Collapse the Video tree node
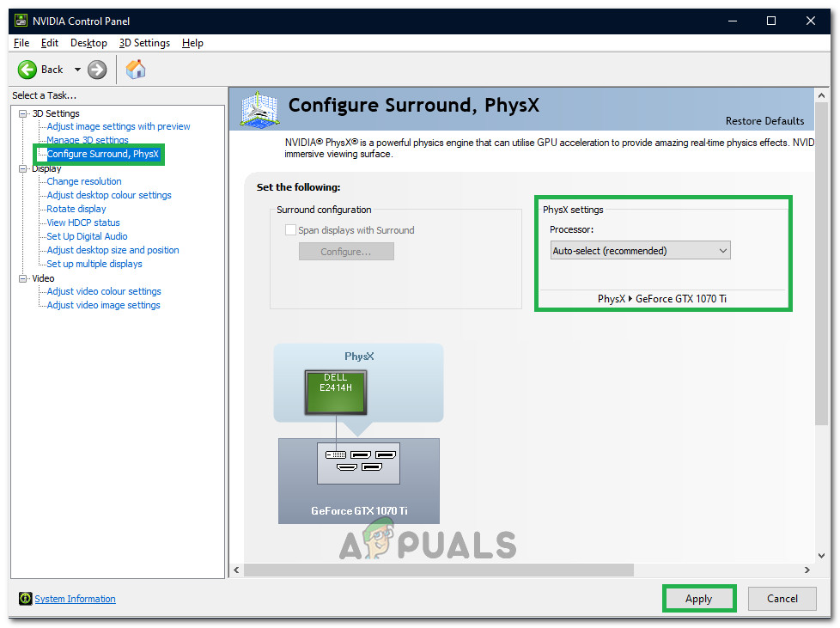 pyautogui.click(x=23, y=278)
